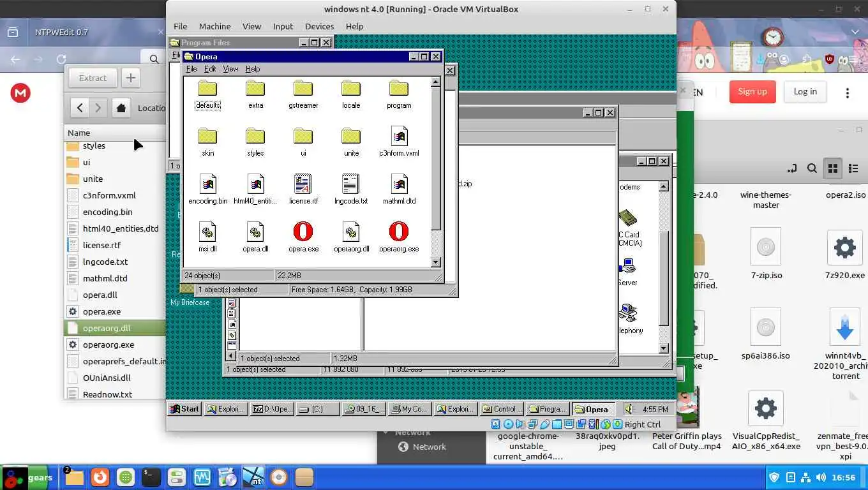Switch file manager to list view
Viewport: 868px width, 490px height.
pyautogui.click(x=853, y=168)
